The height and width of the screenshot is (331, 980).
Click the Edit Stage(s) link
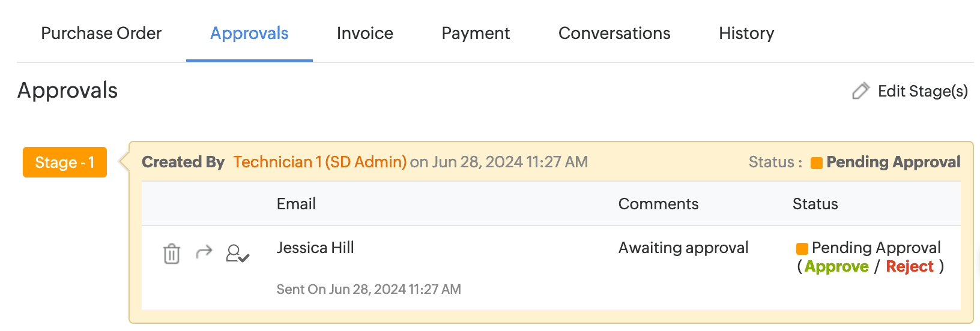pos(922,91)
